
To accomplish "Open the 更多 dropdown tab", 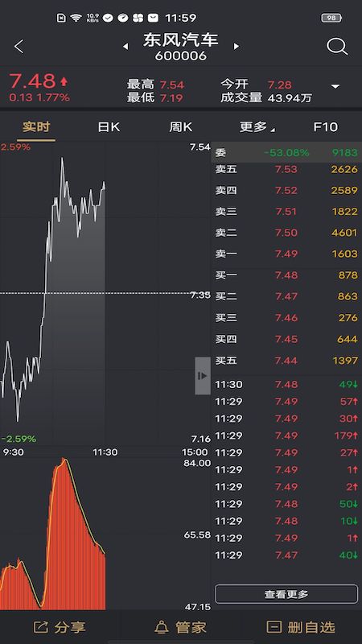I will (257, 127).
